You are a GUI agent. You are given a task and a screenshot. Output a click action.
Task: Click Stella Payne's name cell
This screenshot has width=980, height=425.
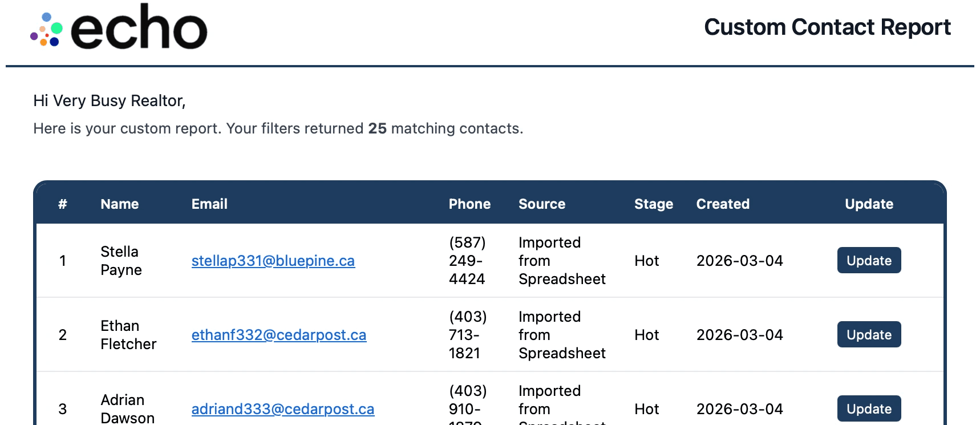click(121, 261)
